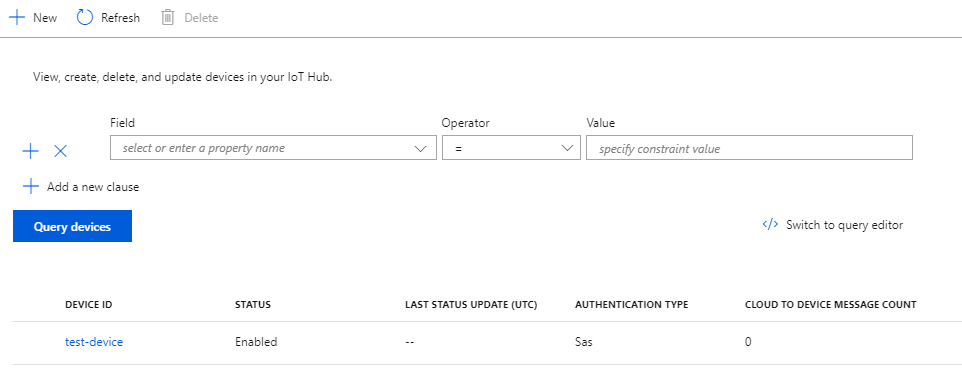Click inside the Field property name combo box
Screen dimensions: 962x387
pos(273,148)
